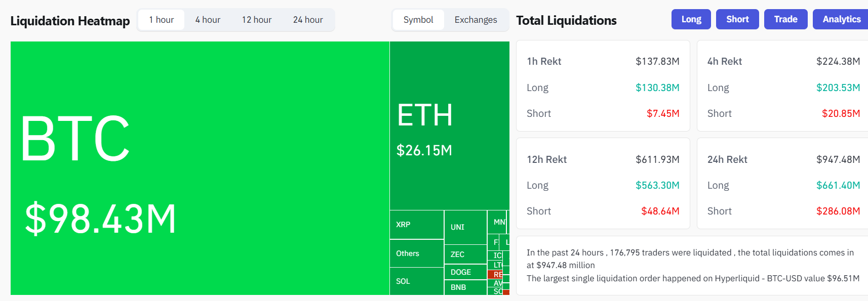Viewport: 868px width, 301px height.
Task: Click the Trade button
Action: pyautogui.click(x=785, y=19)
